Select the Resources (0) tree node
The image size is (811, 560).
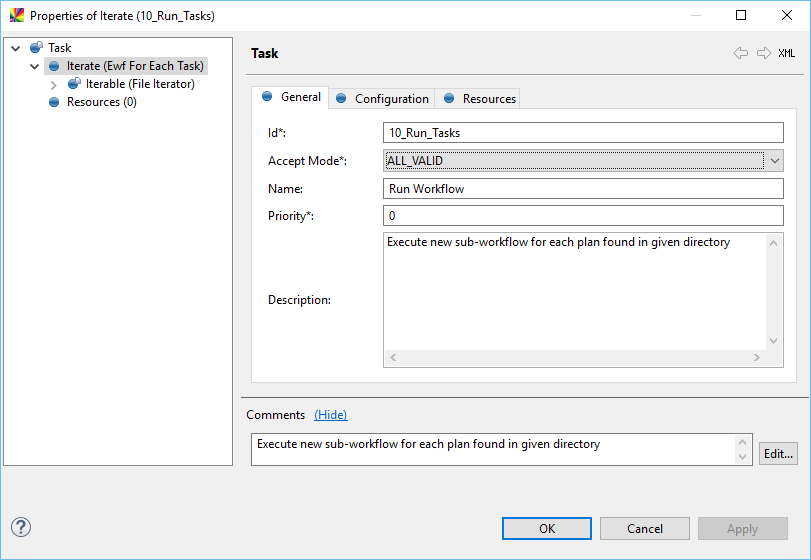point(101,102)
